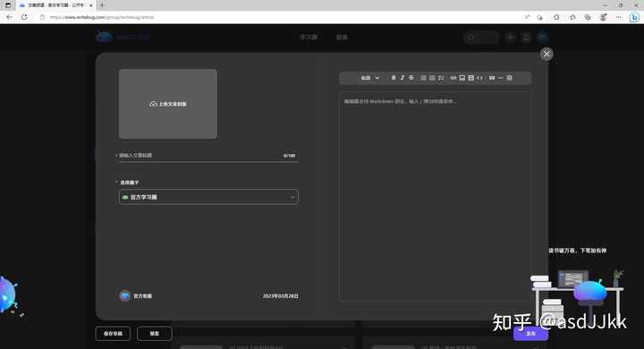644x349 pixels.
Task: Focus the article title input field
Action: tap(208, 156)
